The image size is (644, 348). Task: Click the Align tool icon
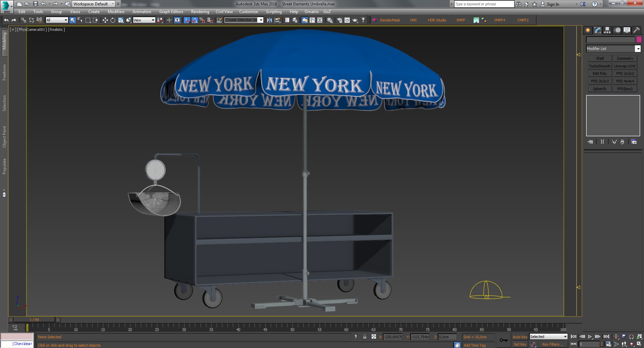coord(278,20)
